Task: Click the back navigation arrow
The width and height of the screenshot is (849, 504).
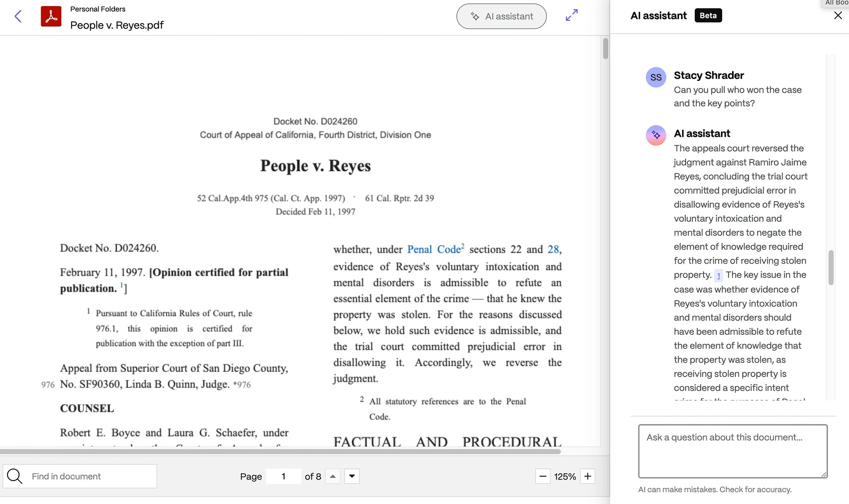Action: (17, 16)
